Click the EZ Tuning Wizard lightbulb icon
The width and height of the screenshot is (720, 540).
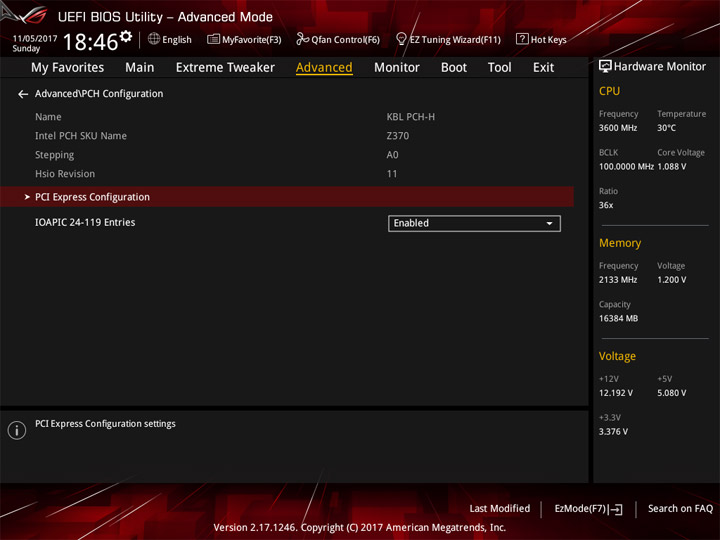coord(401,39)
